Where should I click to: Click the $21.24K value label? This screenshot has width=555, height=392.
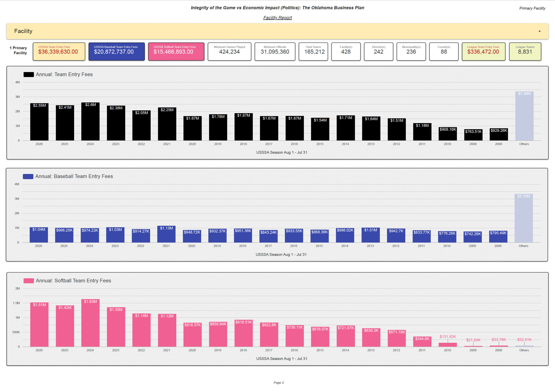473,340
